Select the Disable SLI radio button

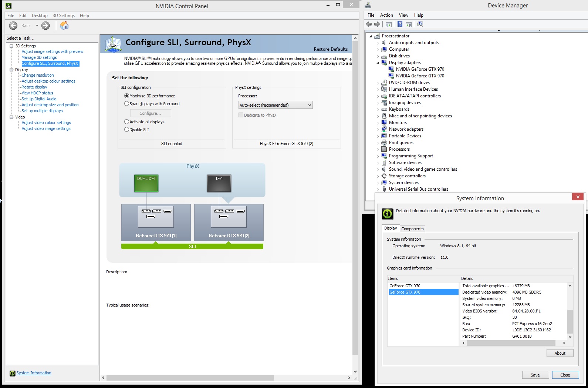126,130
